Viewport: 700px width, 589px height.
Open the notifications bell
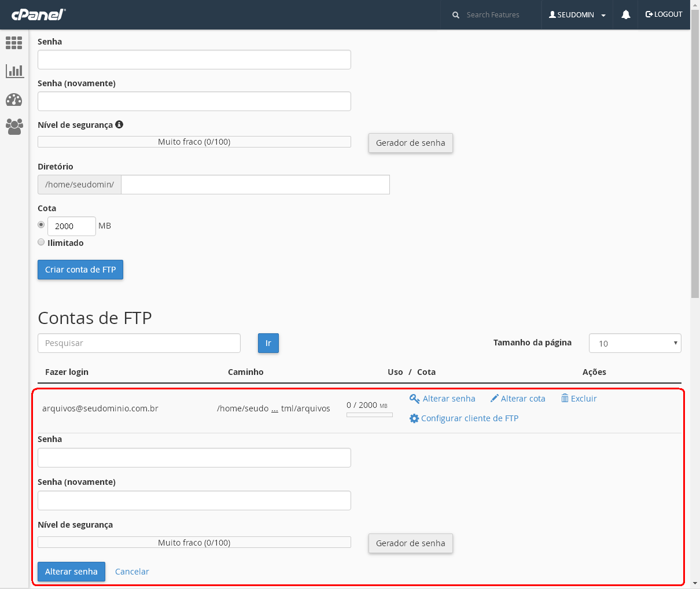click(x=625, y=15)
